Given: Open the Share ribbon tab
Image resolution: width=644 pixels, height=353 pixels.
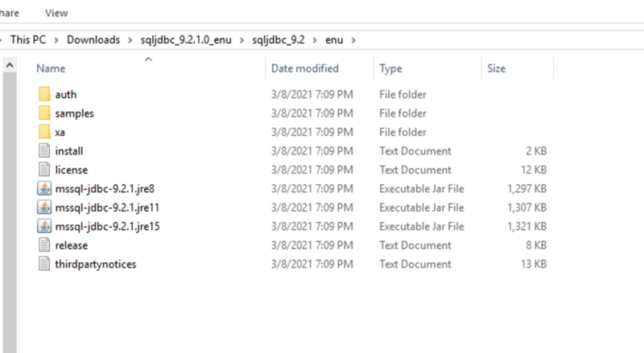Looking at the screenshot, I should (x=10, y=13).
